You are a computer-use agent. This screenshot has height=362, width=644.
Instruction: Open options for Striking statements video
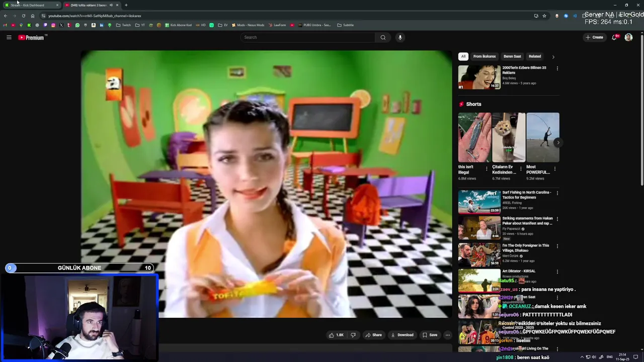[557, 219]
